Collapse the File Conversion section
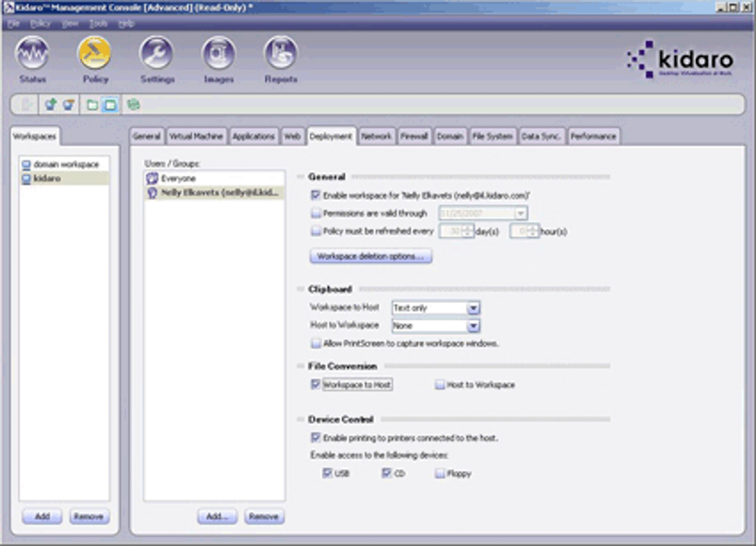Viewport: 756px width, 546px height. pos(301,366)
